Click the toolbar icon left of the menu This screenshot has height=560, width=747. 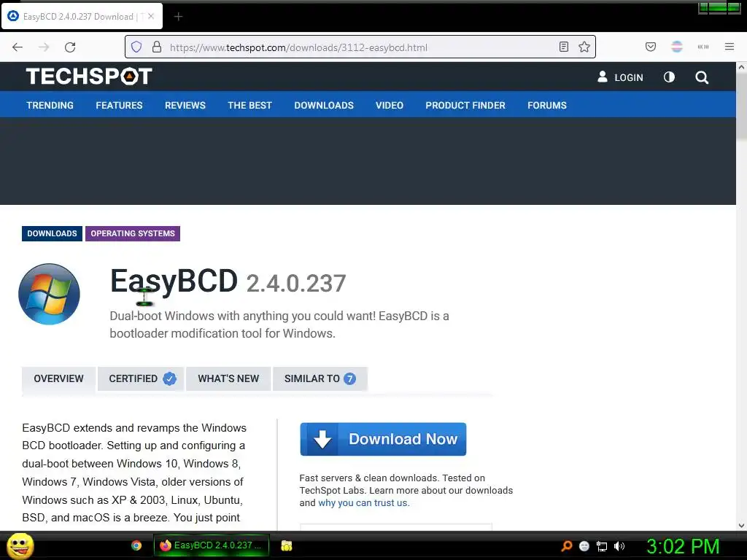pyautogui.click(x=703, y=47)
